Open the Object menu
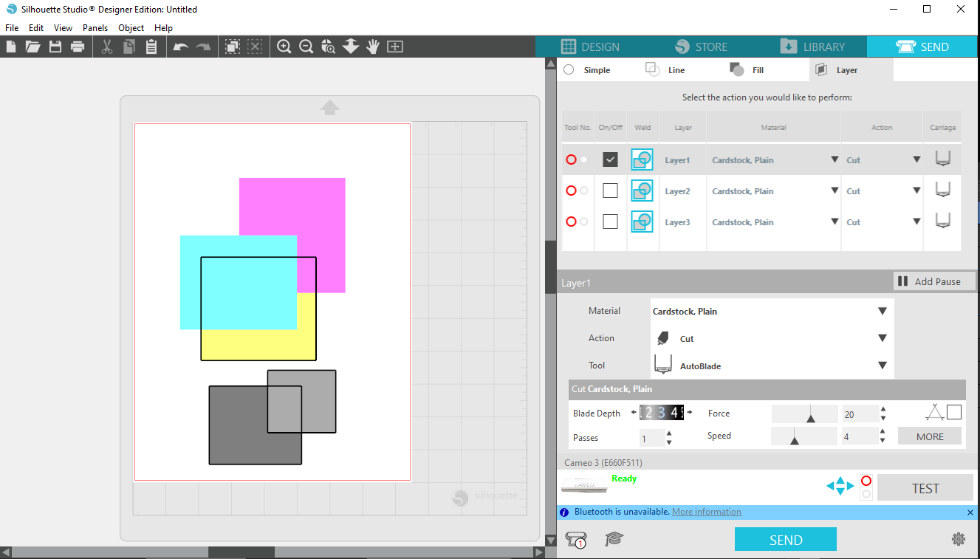This screenshot has width=980, height=559. coord(131,28)
